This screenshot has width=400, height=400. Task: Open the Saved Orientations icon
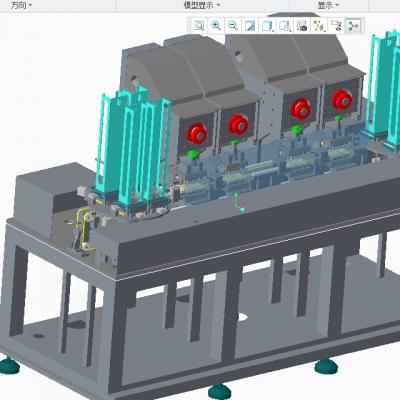click(x=285, y=26)
